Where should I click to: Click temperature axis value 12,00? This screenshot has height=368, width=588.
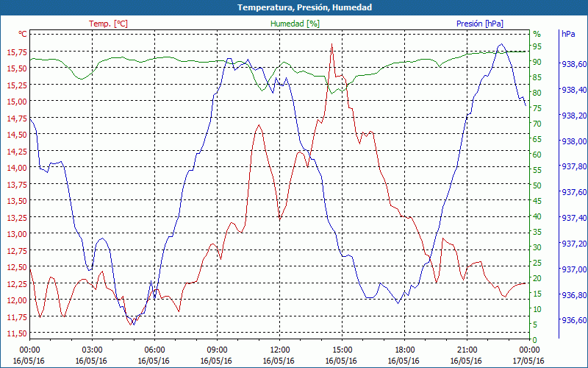[x=17, y=300]
